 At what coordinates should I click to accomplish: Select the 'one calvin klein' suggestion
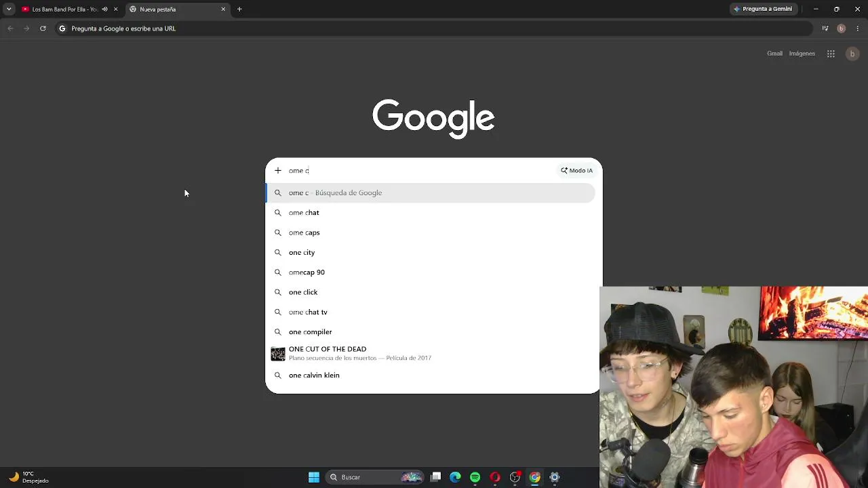[430, 375]
